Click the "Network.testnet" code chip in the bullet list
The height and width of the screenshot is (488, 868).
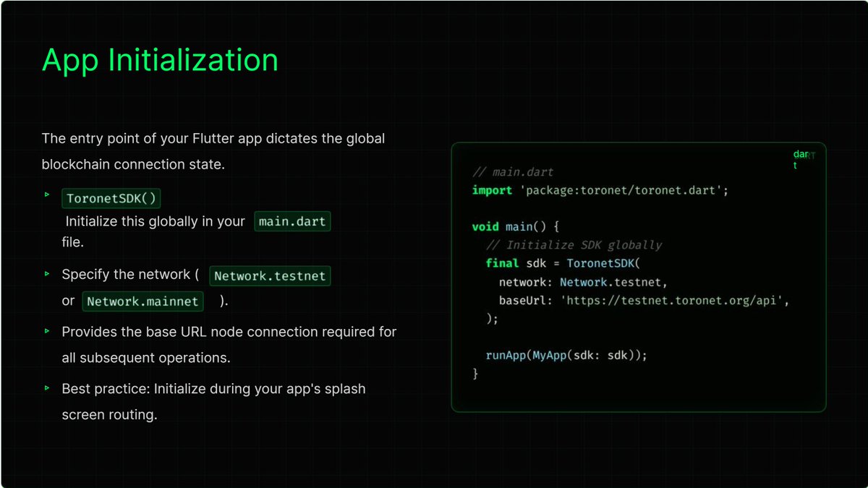click(270, 275)
